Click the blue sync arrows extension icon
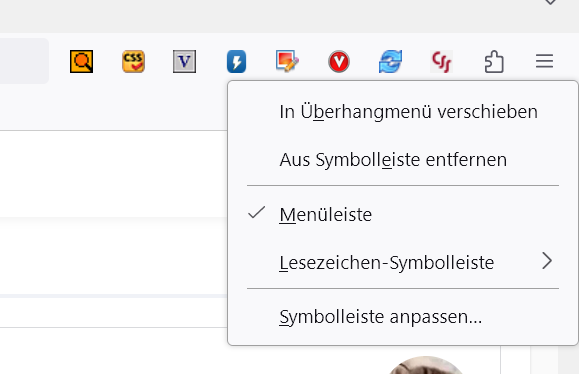 [x=390, y=61]
